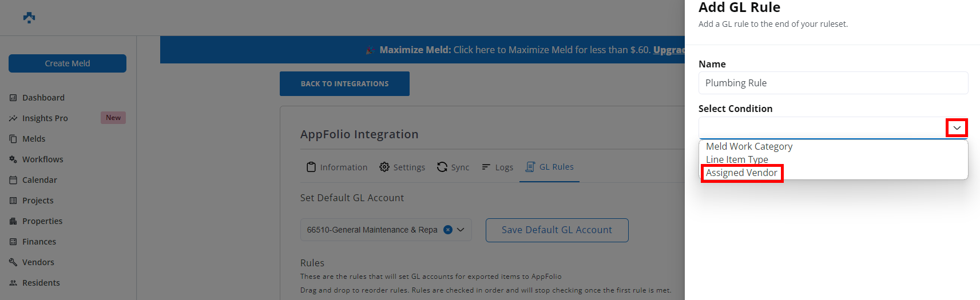
Task: Switch to the Settings tab
Action: [x=402, y=167]
